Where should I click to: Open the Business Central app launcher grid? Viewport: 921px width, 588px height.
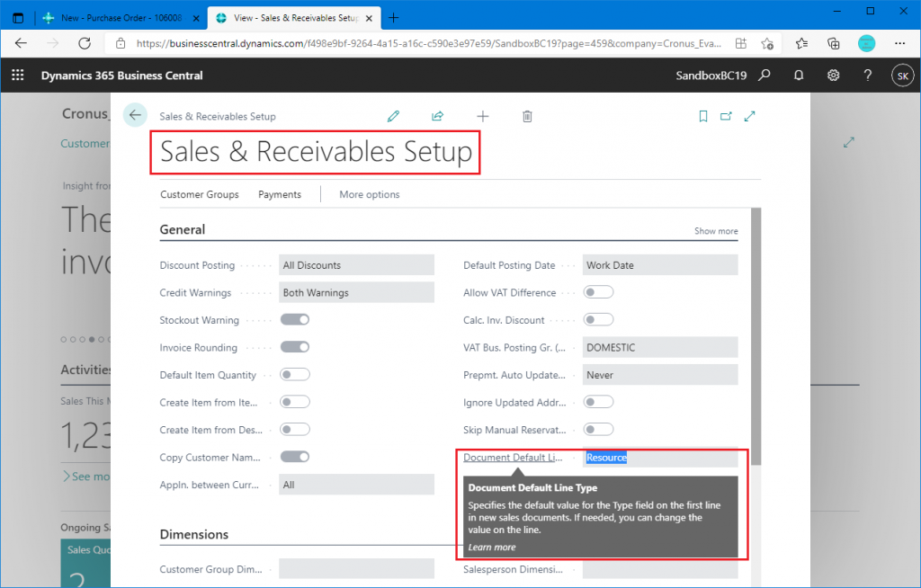point(18,76)
